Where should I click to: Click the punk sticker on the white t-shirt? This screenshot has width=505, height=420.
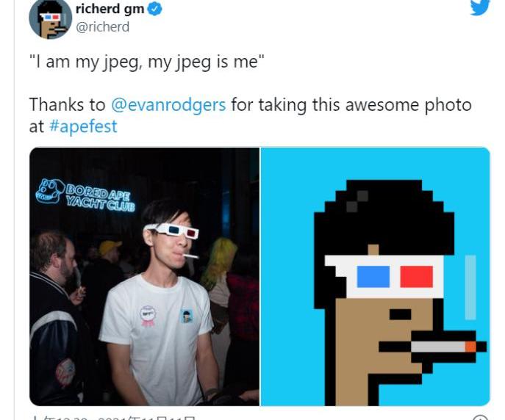(x=187, y=316)
